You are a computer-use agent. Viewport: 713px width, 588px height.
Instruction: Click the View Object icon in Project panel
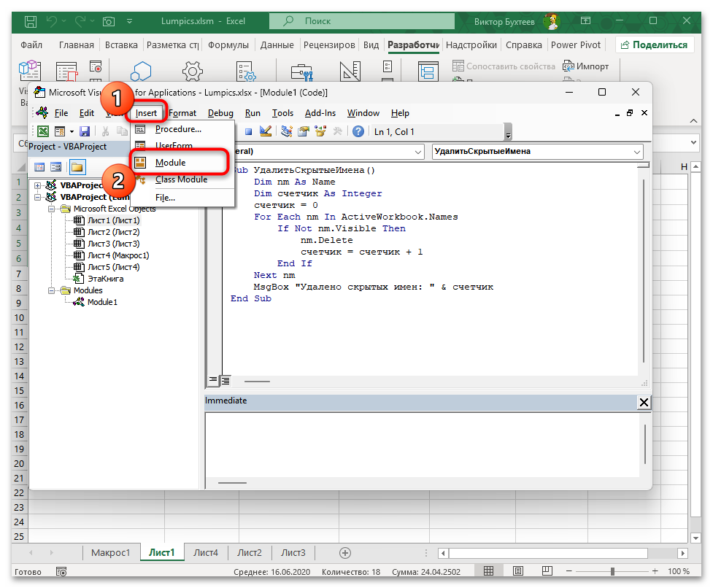pos(56,167)
